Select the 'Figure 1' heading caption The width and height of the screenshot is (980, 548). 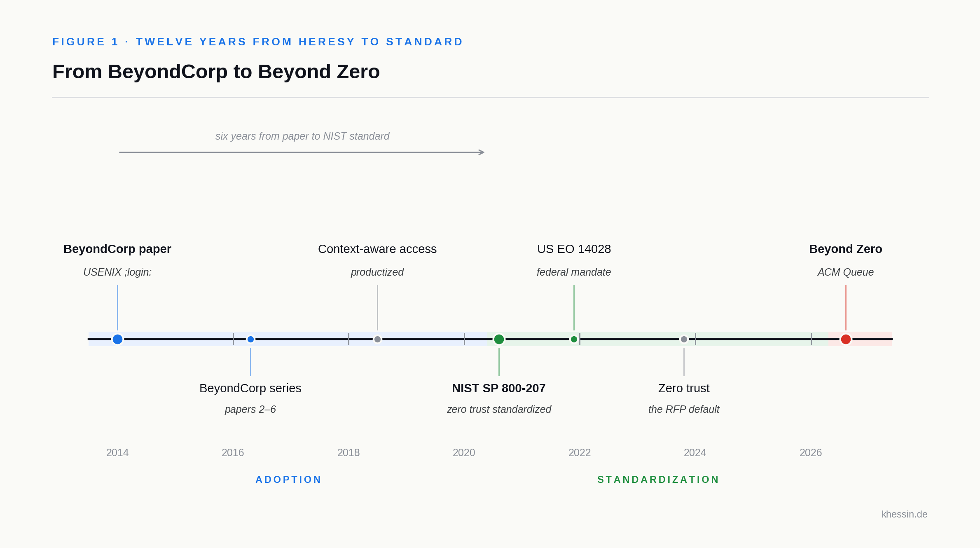pyautogui.click(x=258, y=42)
